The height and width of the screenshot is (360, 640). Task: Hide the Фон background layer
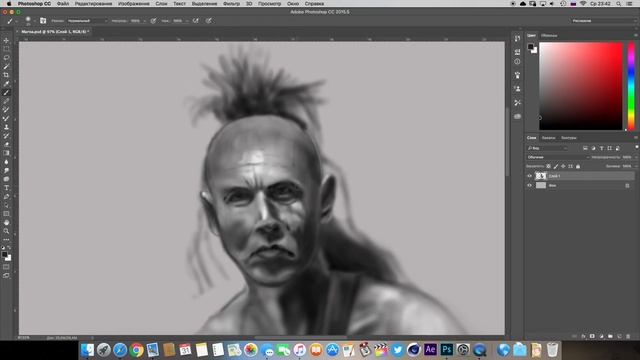(x=529, y=185)
